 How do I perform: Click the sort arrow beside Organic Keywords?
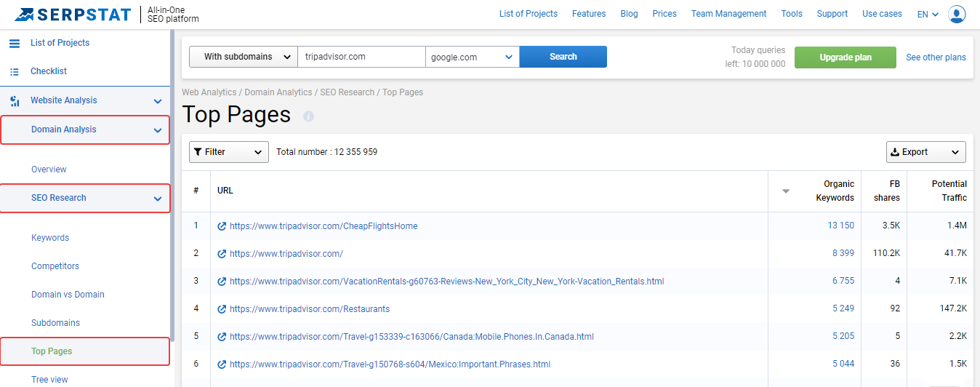pos(786,191)
